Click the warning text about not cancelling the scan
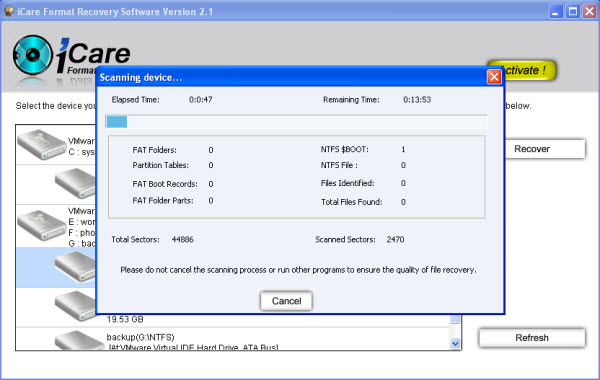This screenshot has width=600, height=380. tap(298, 270)
